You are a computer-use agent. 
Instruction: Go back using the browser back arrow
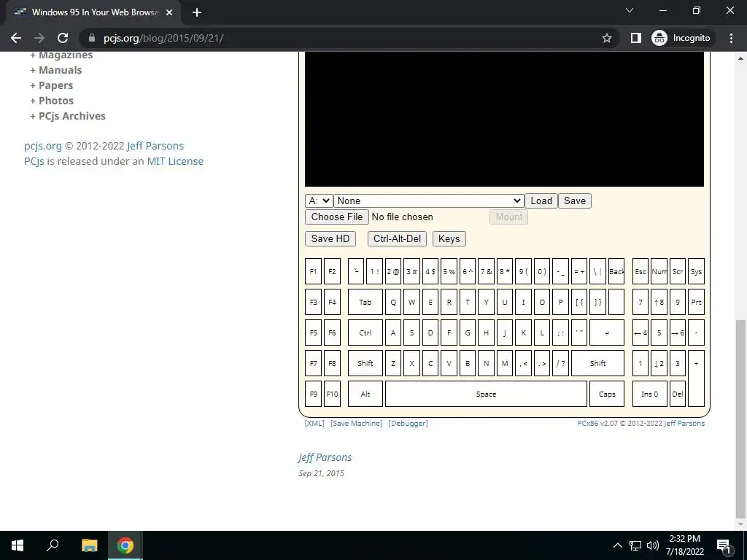(16, 38)
